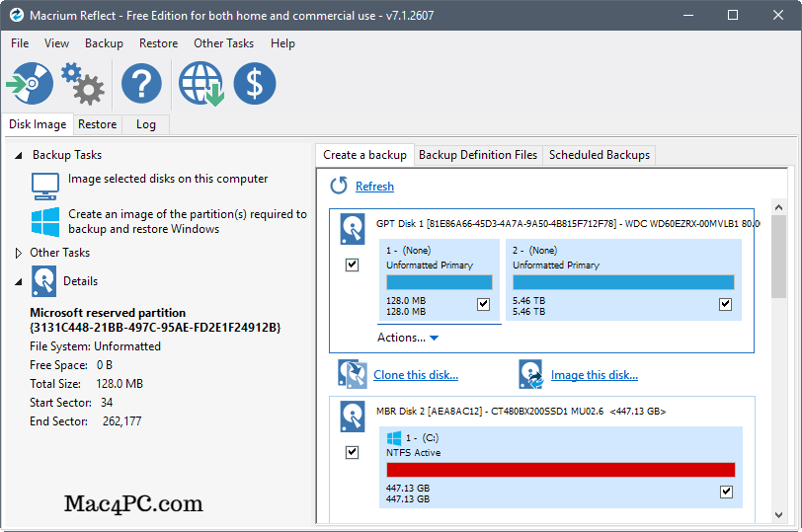The image size is (802, 532).
Task: Open the settings gears toolbar icon
Action: (83, 83)
